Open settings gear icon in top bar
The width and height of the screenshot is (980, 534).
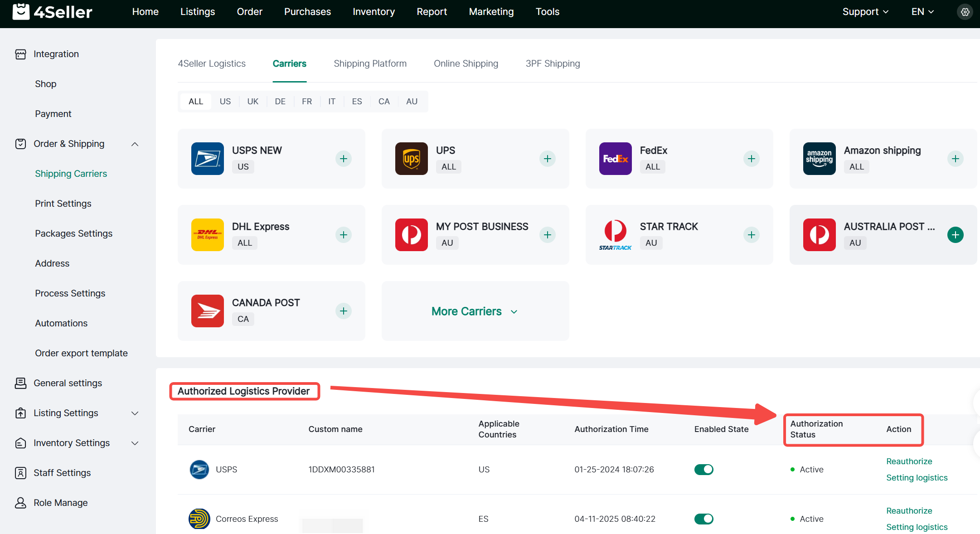tap(965, 12)
